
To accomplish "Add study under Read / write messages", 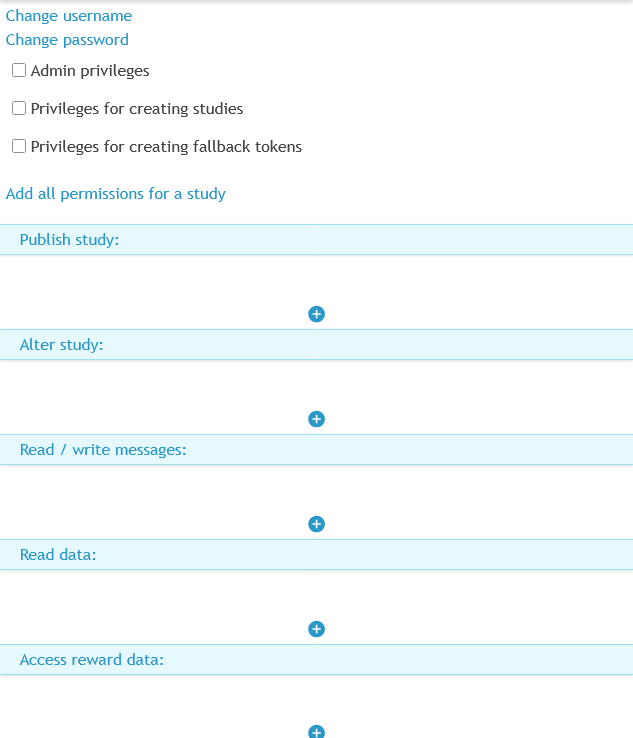I will 316,524.
